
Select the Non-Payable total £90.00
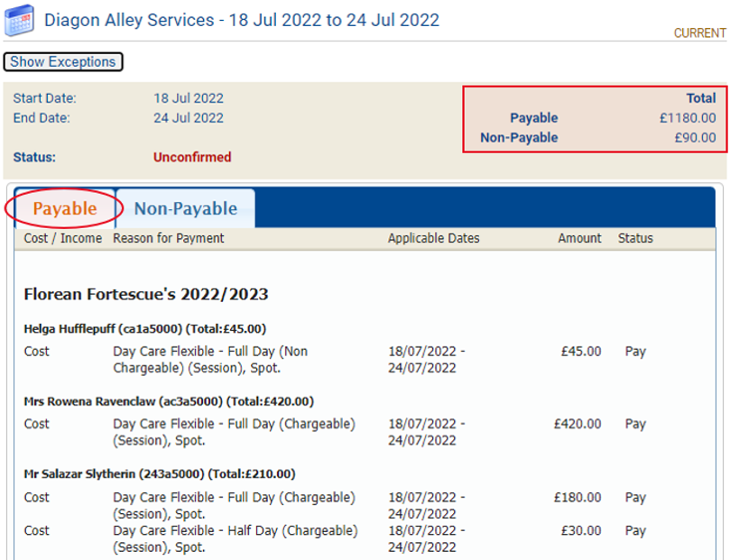click(x=695, y=138)
